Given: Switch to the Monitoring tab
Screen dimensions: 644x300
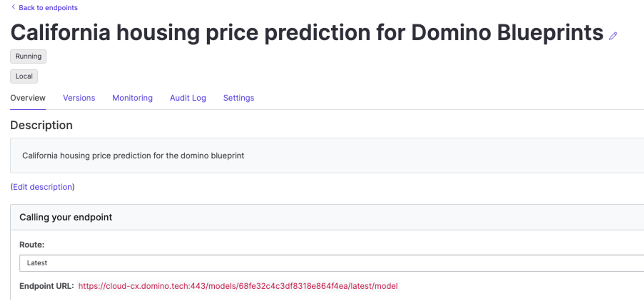Looking at the screenshot, I should coord(132,98).
